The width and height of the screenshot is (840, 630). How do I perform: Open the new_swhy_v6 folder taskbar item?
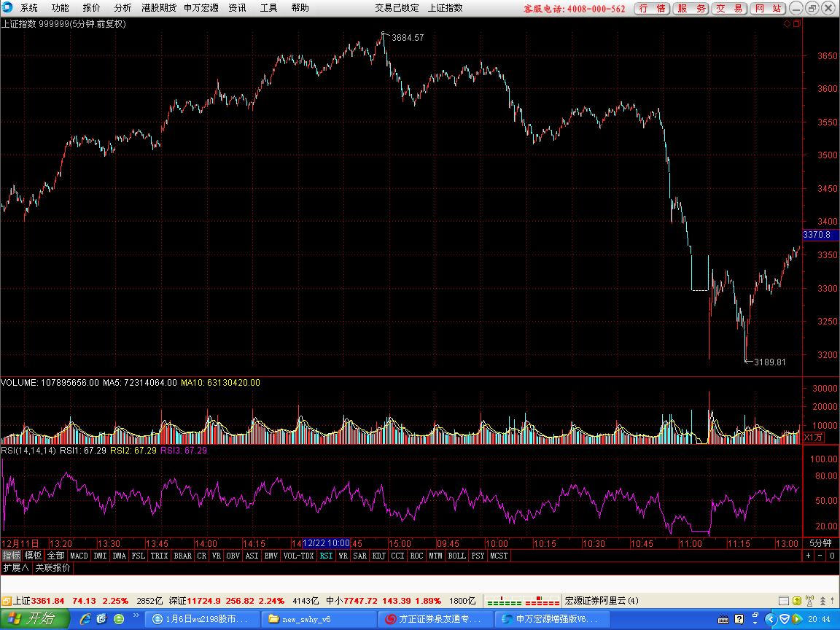[x=319, y=619]
